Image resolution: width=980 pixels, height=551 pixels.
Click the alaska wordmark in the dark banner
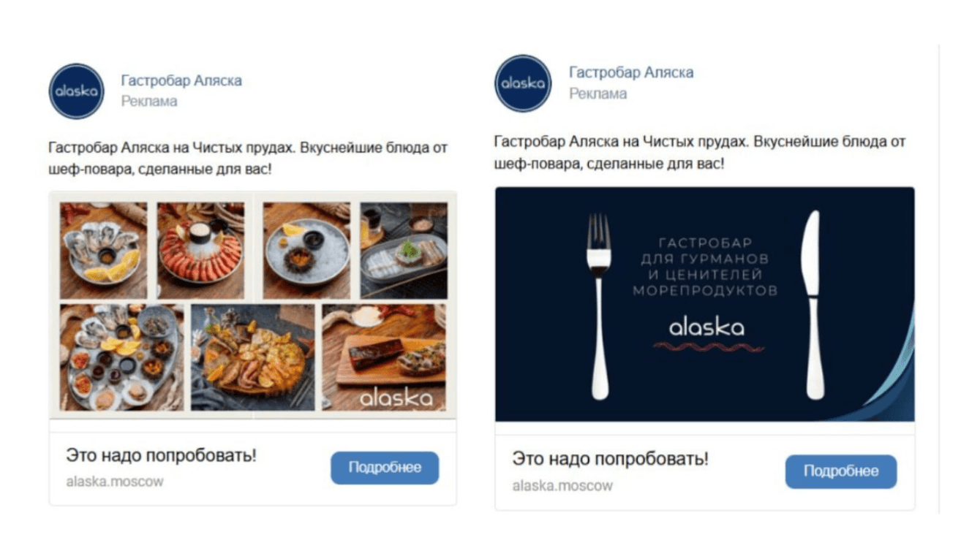pyautogui.click(x=706, y=327)
